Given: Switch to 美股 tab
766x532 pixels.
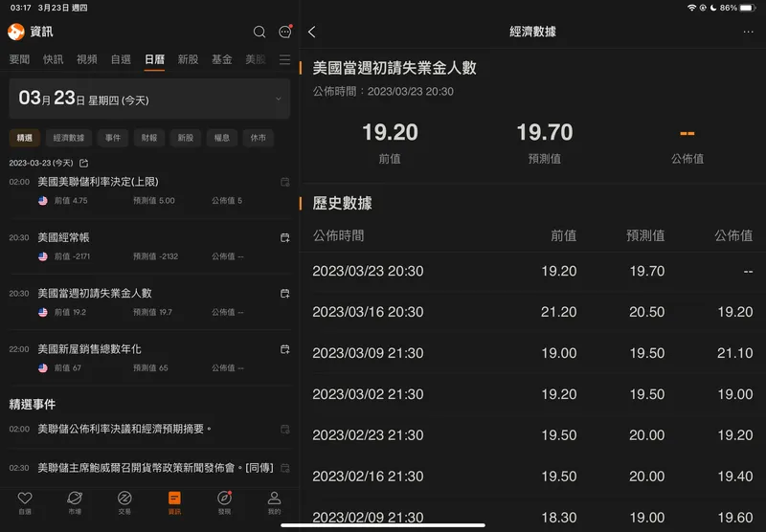Looking at the screenshot, I should point(256,59).
